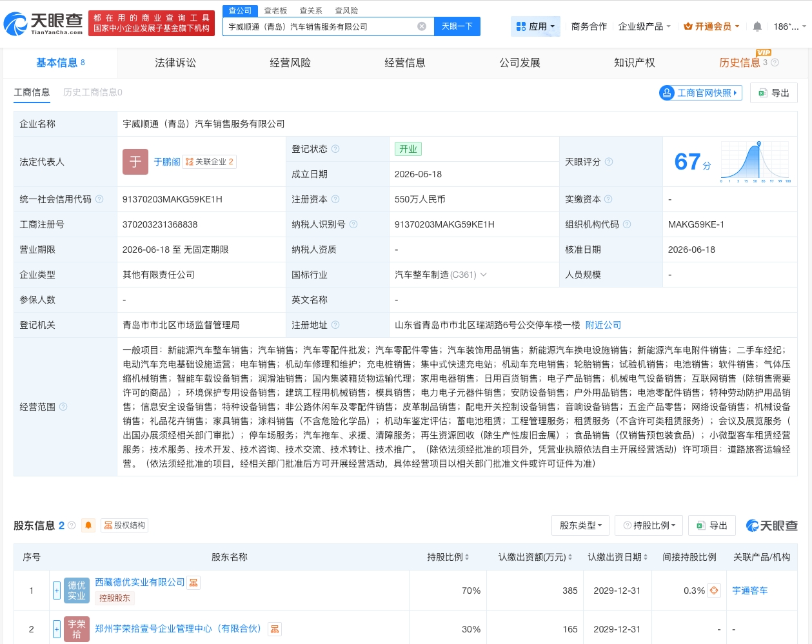This screenshot has height=644, width=812.
Task: Click the help icon next to 注册资本
Action: (x=335, y=199)
